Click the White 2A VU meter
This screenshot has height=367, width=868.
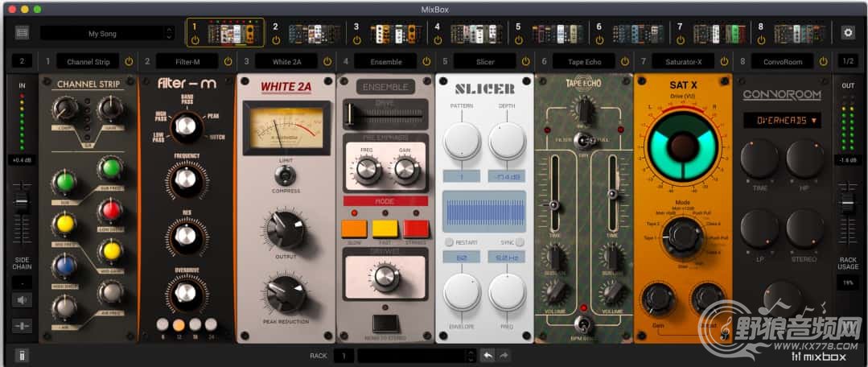pyautogui.click(x=286, y=129)
